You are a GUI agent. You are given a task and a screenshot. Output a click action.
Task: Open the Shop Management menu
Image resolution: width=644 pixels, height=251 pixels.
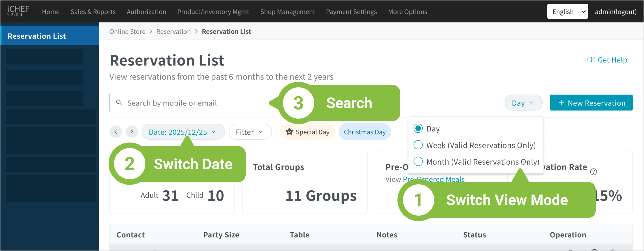(x=287, y=11)
